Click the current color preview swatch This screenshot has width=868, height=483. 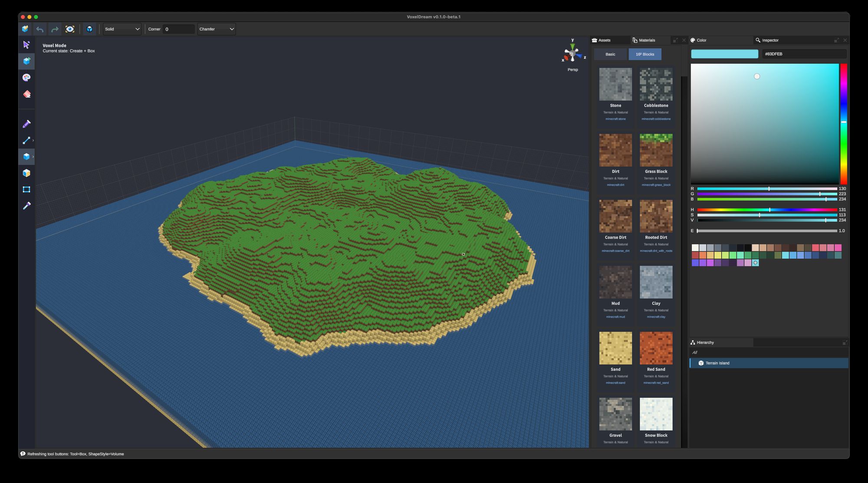(x=724, y=54)
